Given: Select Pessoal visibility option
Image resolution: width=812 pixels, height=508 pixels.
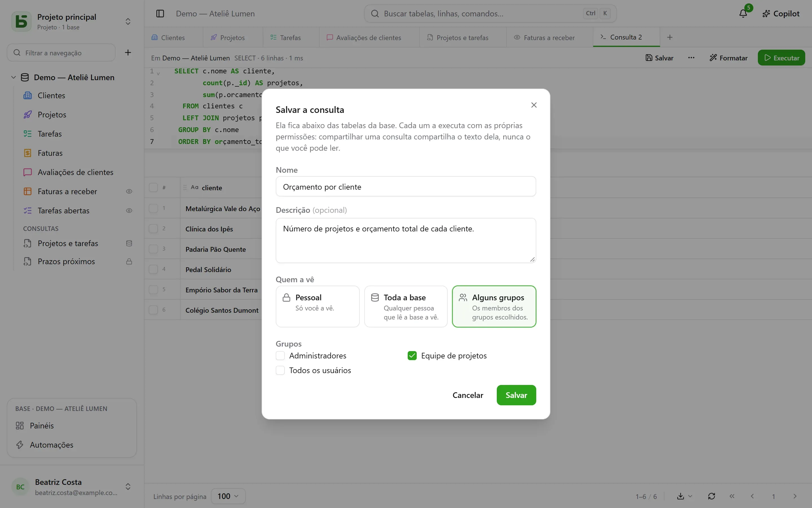Looking at the screenshot, I should coord(317,306).
